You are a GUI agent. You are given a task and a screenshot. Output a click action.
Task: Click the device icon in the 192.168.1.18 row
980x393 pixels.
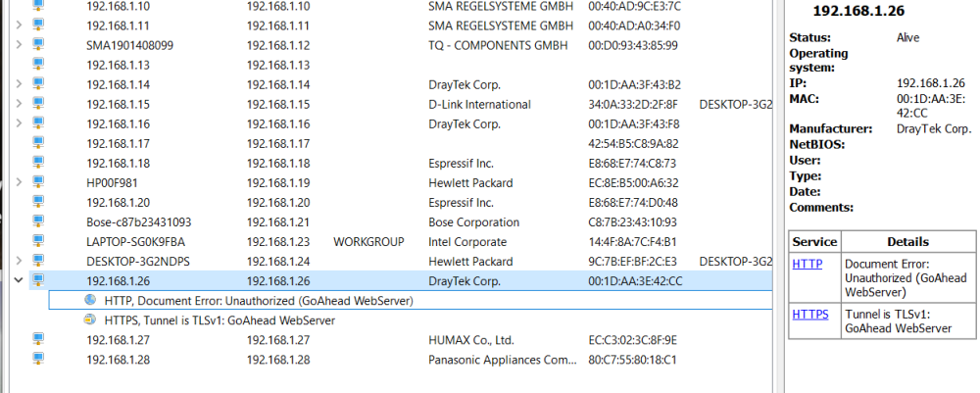(39, 163)
